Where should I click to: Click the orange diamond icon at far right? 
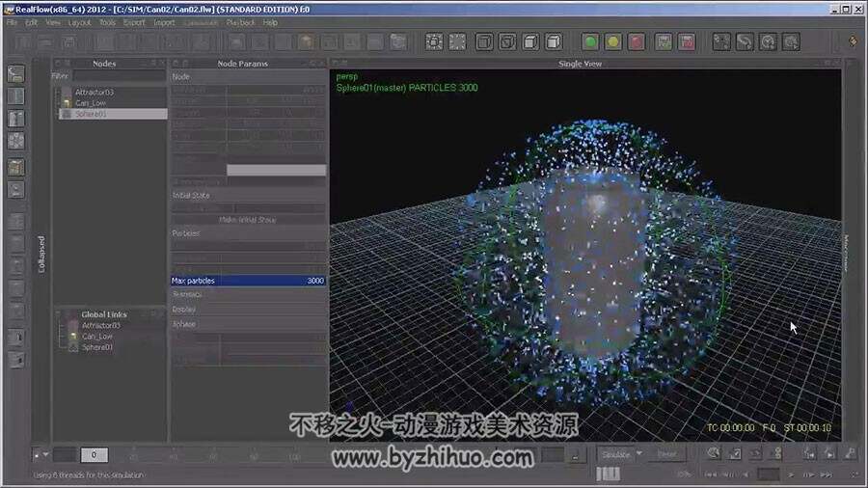[x=854, y=41]
